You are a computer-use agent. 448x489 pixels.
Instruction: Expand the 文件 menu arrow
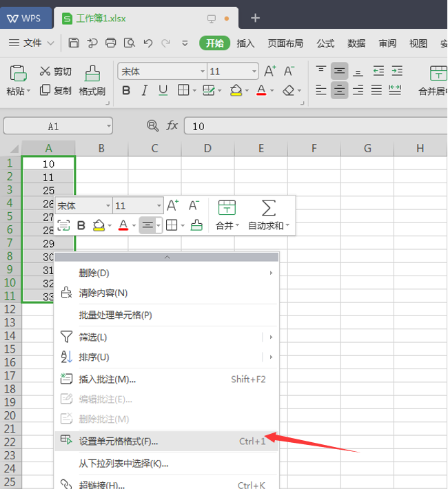coord(50,43)
